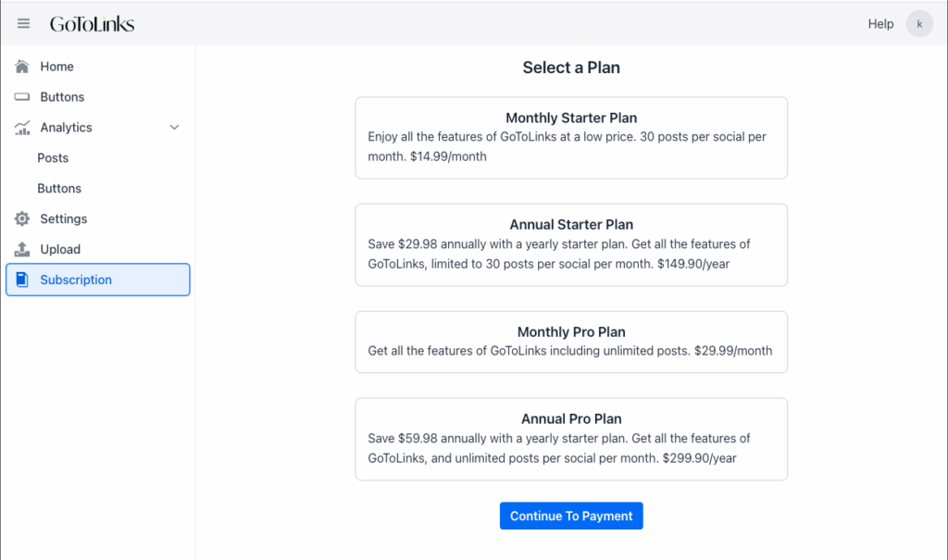Choose the Annual Starter Plan option
This screenshot has height=560, width=948.
click(571, 245)
